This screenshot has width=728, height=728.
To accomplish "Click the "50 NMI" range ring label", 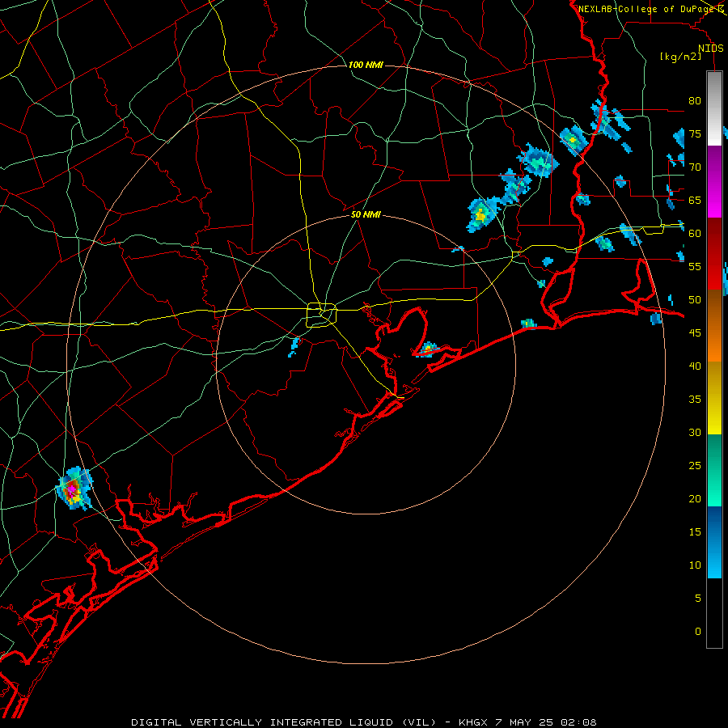I will [x=366, y=214].
